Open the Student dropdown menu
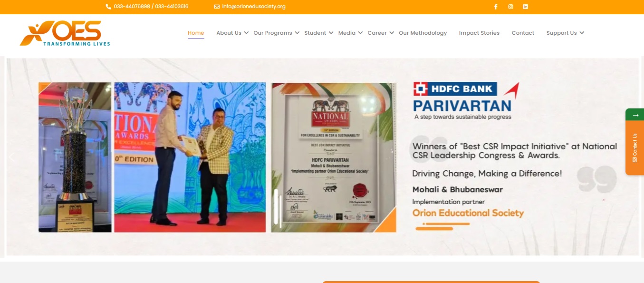Viewport: 644px width, 283px height. pyautogui.click(x=318, y=33)
